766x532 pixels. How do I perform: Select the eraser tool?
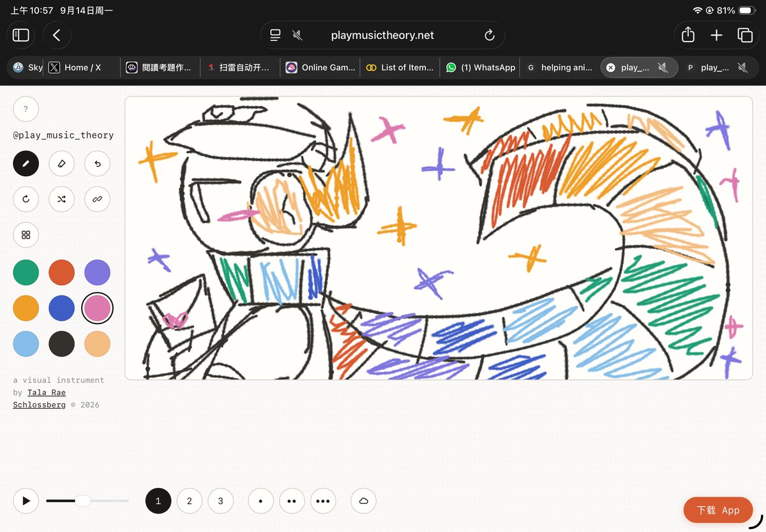coord(62,164)
